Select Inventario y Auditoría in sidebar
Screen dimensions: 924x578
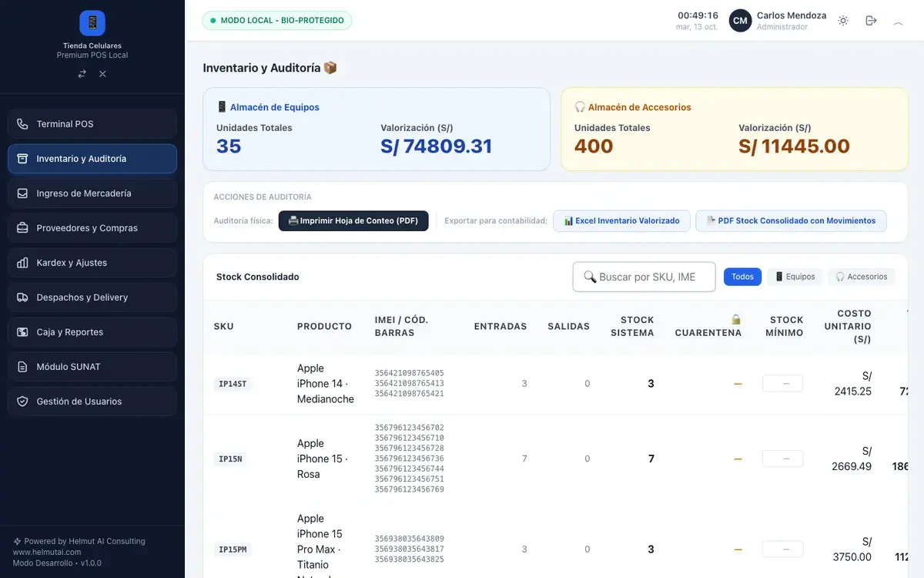click(x=92, y=159)
